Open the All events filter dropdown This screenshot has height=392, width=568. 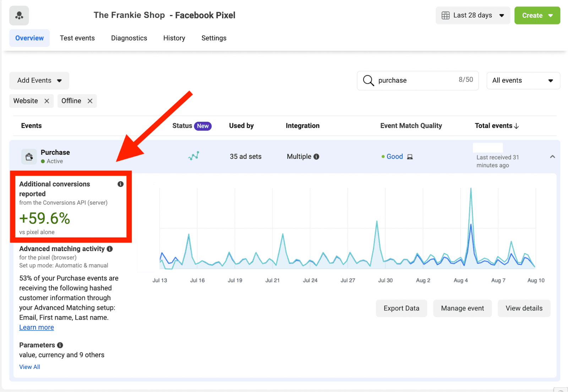point(523,81)
